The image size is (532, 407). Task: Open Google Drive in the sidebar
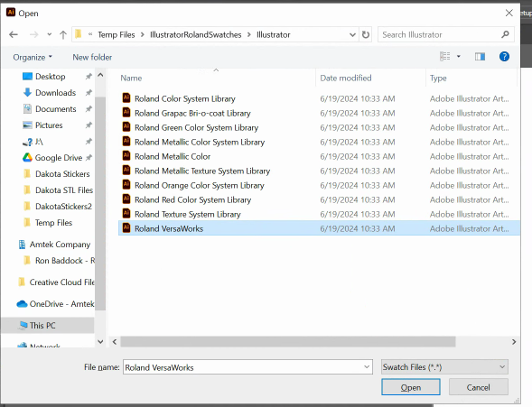58,158
